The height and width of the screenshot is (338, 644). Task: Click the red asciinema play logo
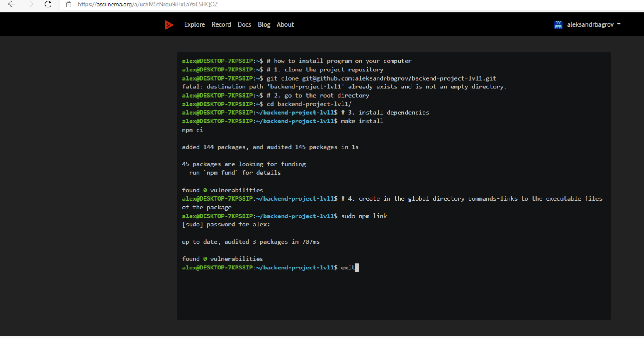point(169,24)
